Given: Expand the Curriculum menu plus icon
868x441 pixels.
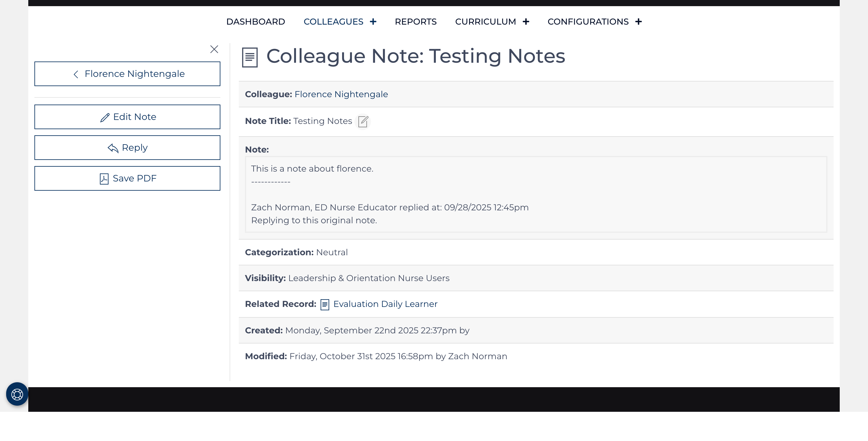Looking at the screenshot, I should pos(526,22).
